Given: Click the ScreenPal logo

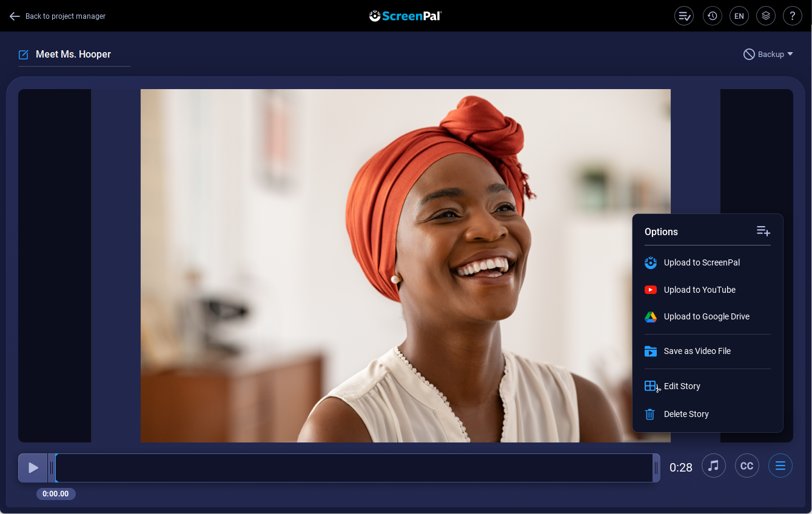Looking at the screenshot, I should (x=406, y=16).
